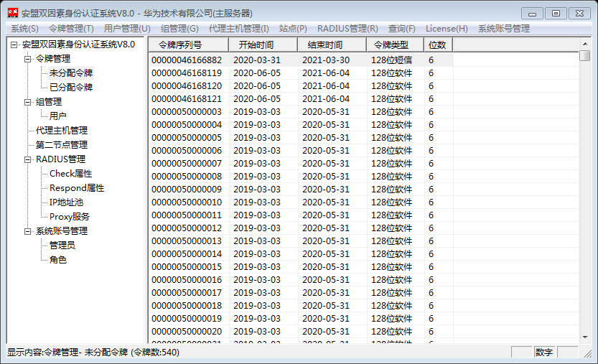
Task: Sort by 位数 column header
Action: tap(439, 45)
